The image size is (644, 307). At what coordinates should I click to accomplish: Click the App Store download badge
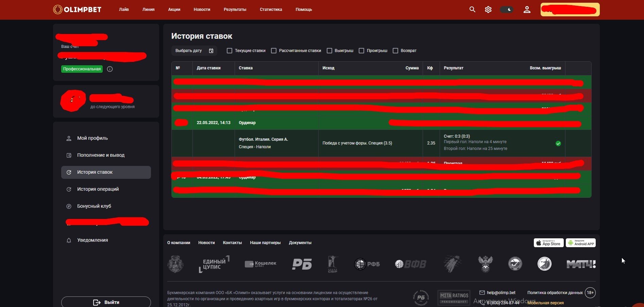[x=548, y=243]
